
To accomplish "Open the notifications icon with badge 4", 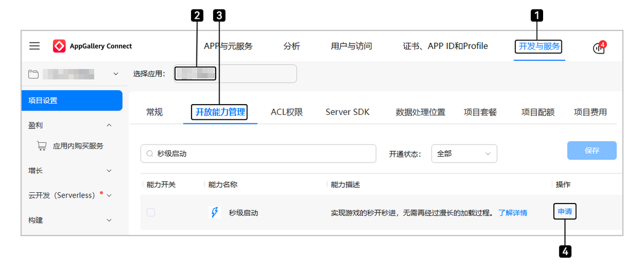I will (x=598, y=47).
